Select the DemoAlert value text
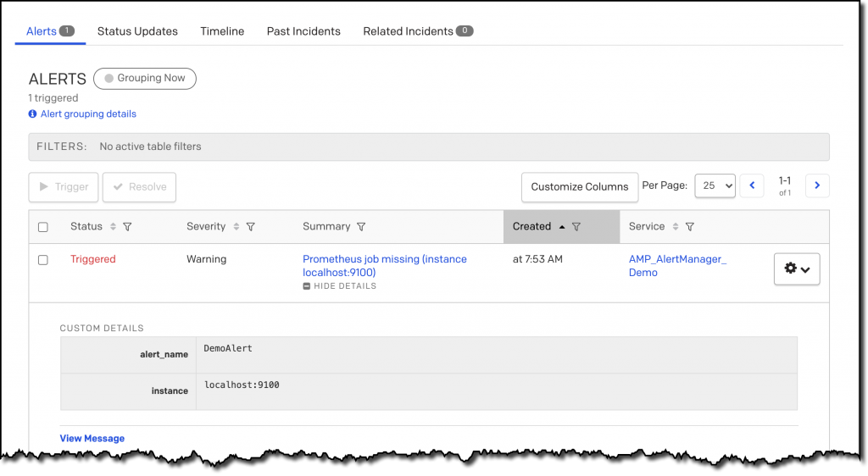 click(x=228, y=348)
